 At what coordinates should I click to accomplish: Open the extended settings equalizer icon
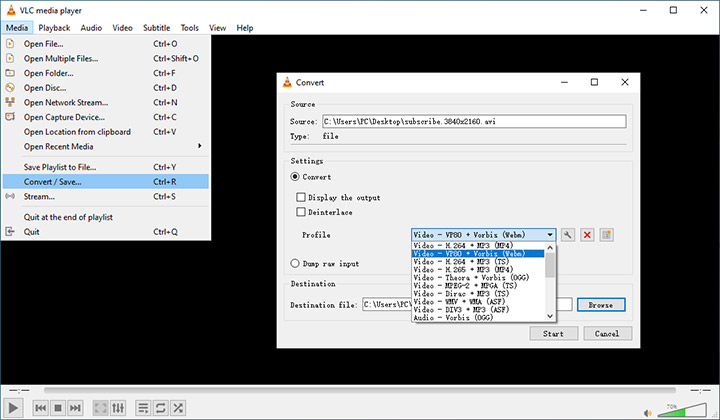coord(119,408)
